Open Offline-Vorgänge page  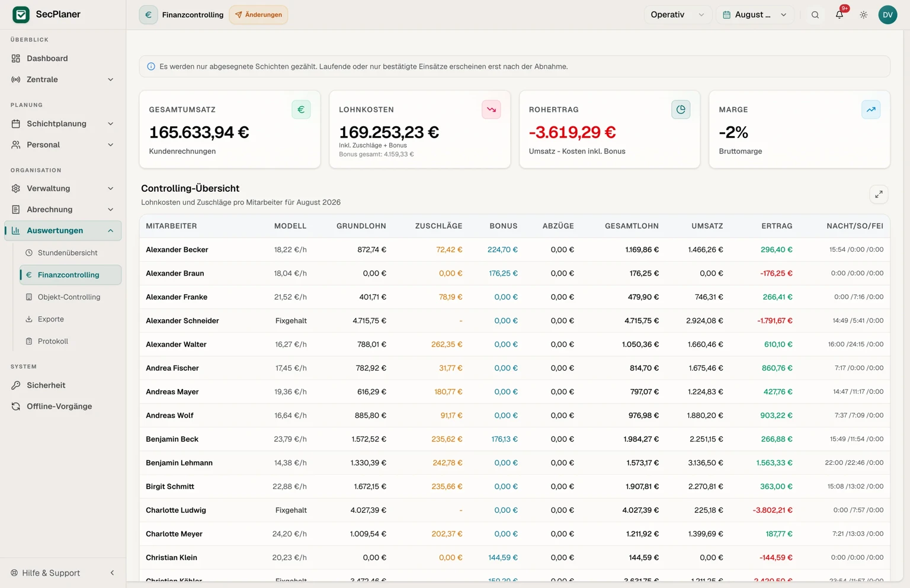[x=63, y=406]
